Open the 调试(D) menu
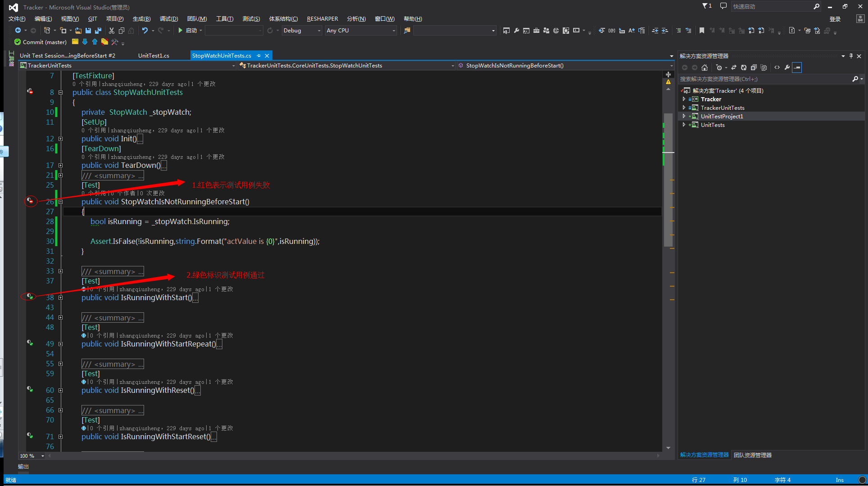The height and width of the screenshot is (486, 868). click(x=169, y=18)
